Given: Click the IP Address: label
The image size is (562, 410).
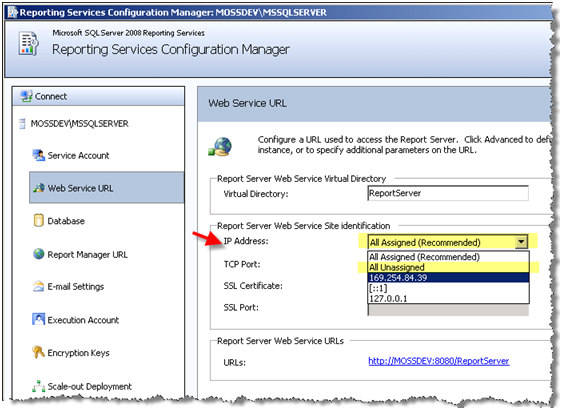Looking at the screenshot, I should (246, 241).
